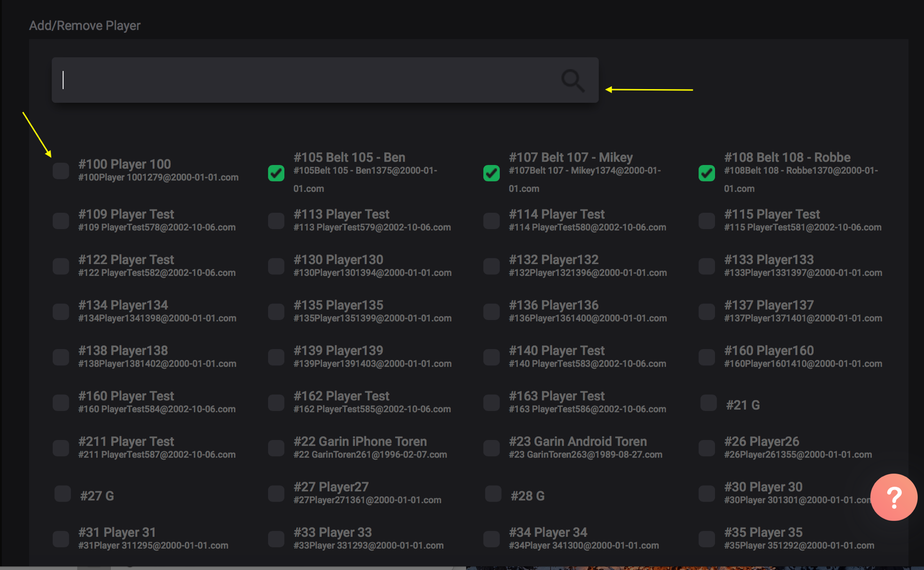Image resolution: width=924 pixels, height=570 pixels.
Task: Uncheck #107 Belt 107 - Mikey
Action: (491, 173)
